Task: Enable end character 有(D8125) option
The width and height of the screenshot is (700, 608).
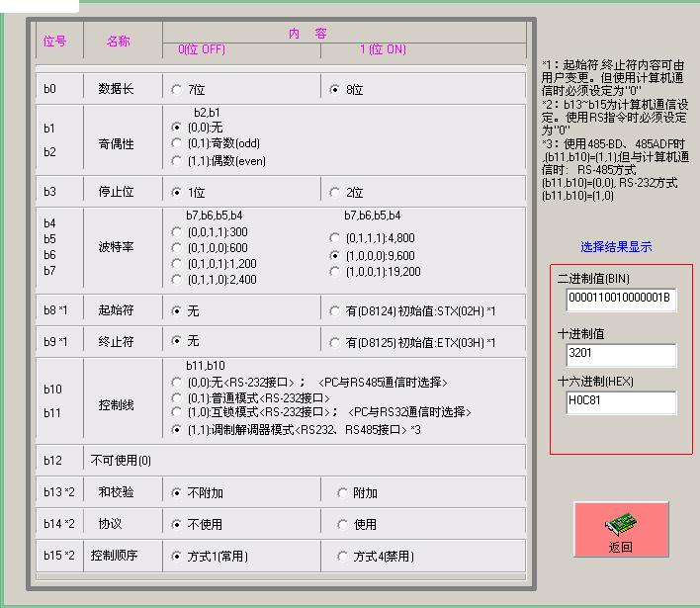Action: click(335, 343)
